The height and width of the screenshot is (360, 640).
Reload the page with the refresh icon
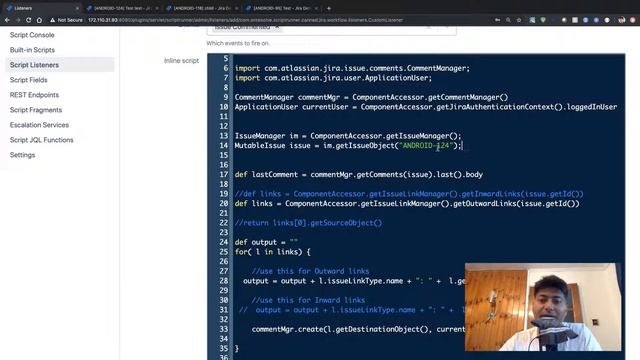pyautogui.click(x=28, y=20)
